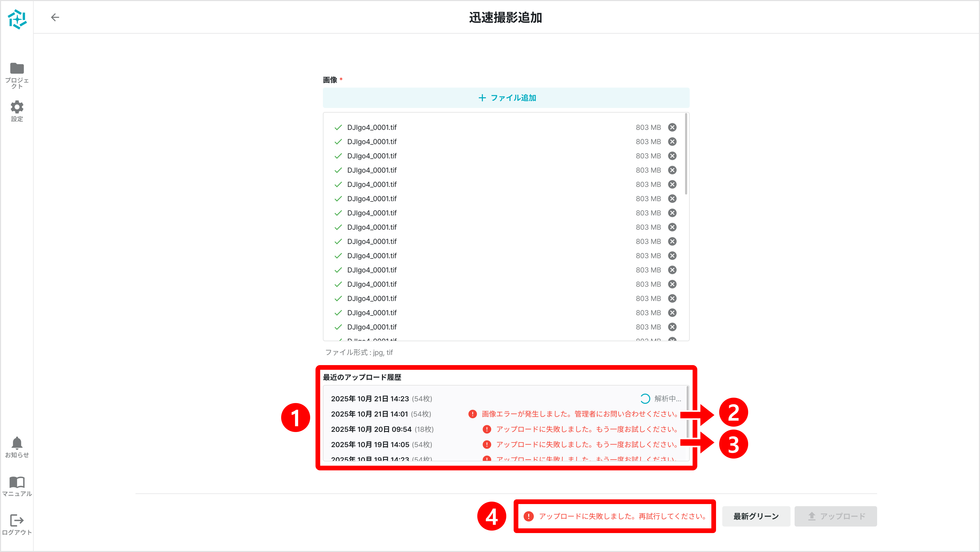
Task: Open the マニュアル book icon
Action: coord(16,482)
